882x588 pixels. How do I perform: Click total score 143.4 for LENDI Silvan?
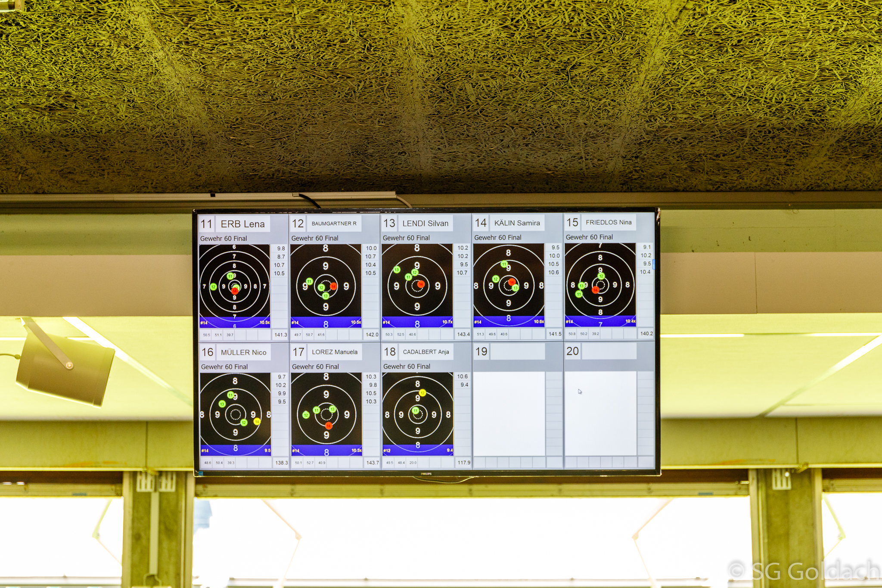click(463, 334)
